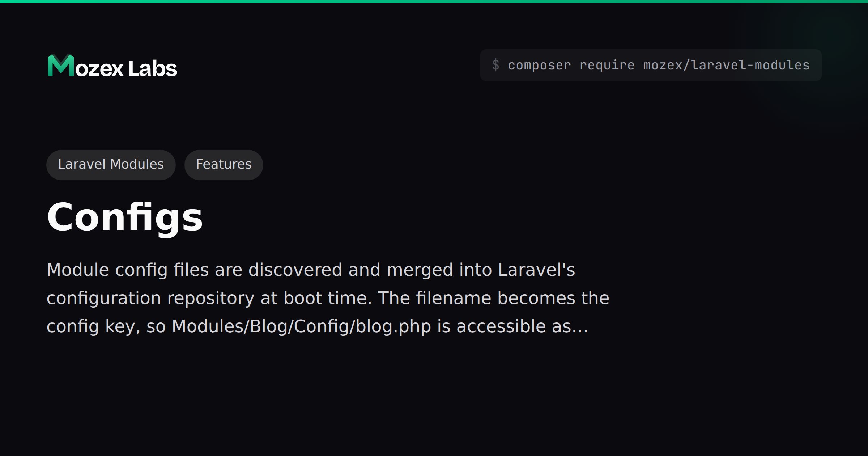
Task: Click the word "Labs" in logo
Action: pos(153,68)
